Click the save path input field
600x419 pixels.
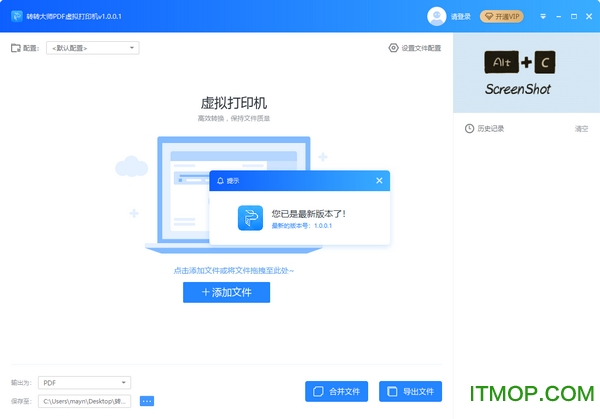tap(85, 401)
